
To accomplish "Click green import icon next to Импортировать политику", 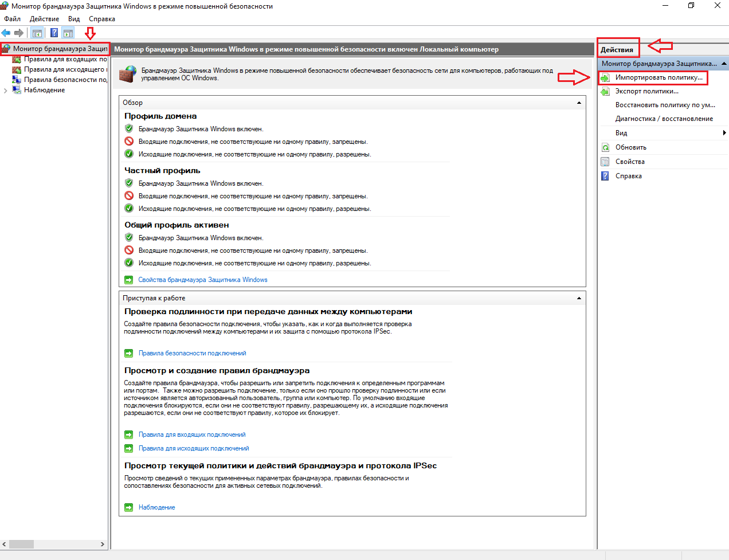I will (x=605, y=77).
